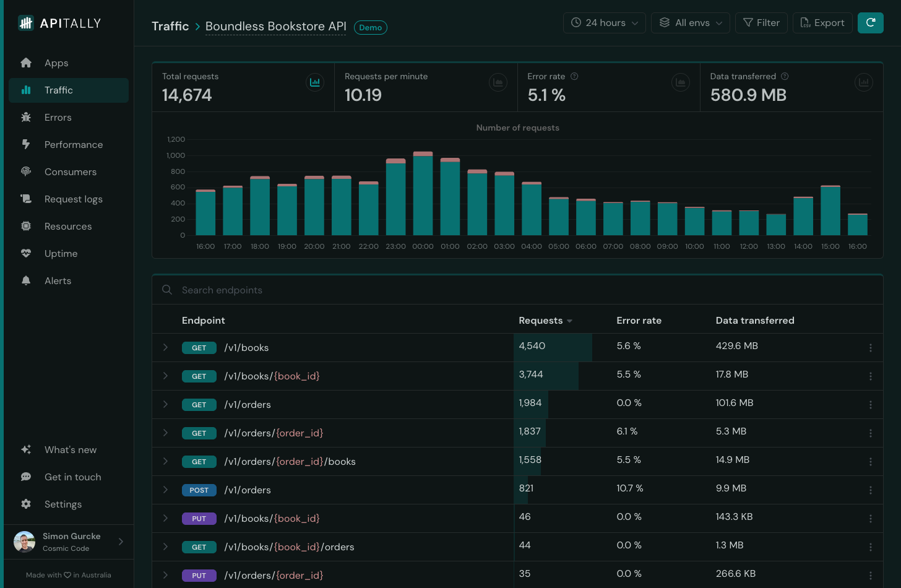Open Request logs from the sidebar
The image size is (901, 588).
pos(73,199)
